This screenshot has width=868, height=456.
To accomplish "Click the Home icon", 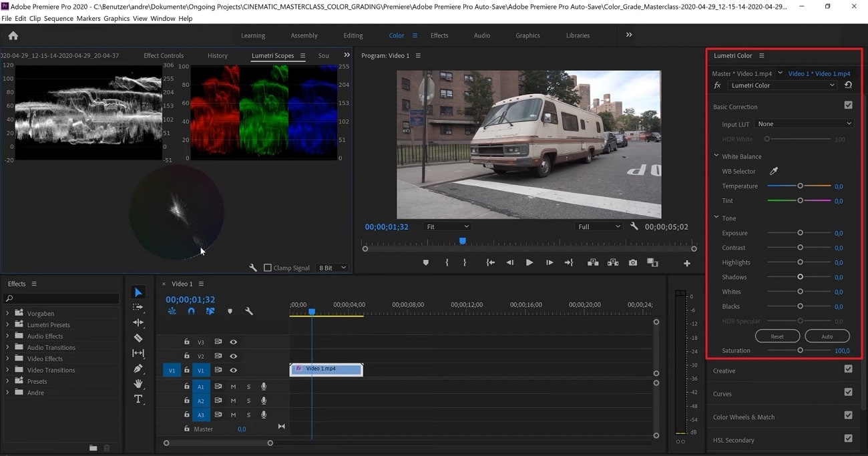I will click(13, 35).
